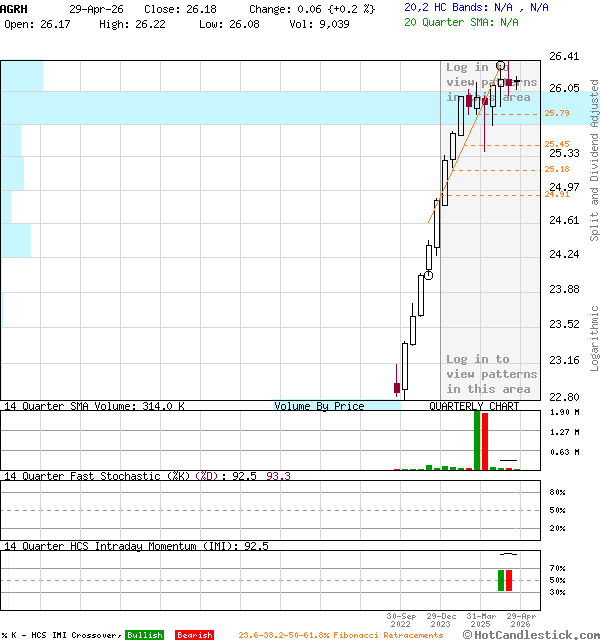The image size is (600, 640).
Task: Click the green bar in the IMI panel
Action: pos(500,580)
